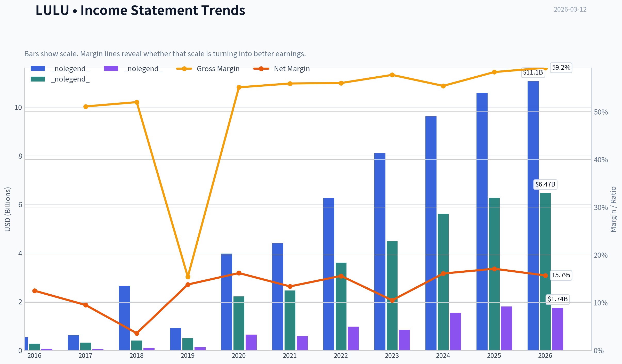622x364 pixels.
Task: Click the "$1.74B" bar annotation
Action: 558,299
